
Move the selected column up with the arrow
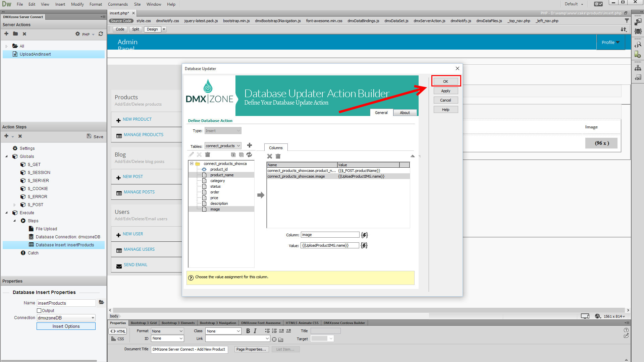pos(413,156)
